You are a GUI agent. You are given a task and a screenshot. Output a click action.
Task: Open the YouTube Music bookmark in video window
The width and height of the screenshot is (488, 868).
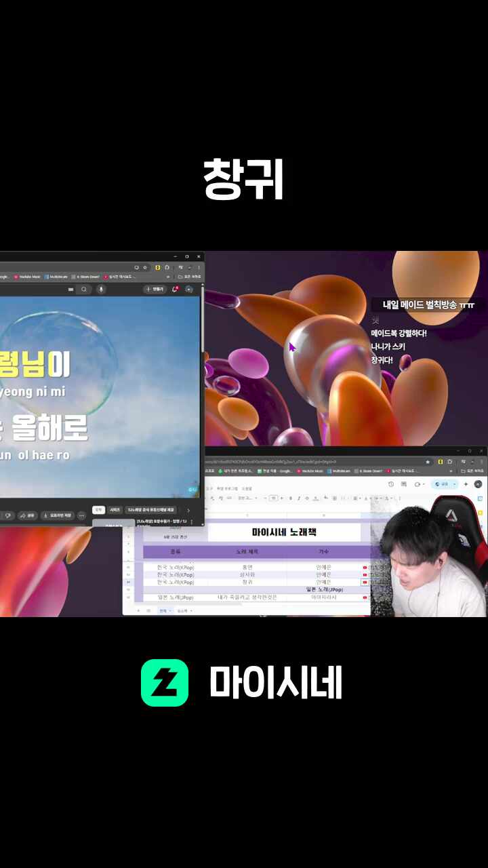point(27,277)
